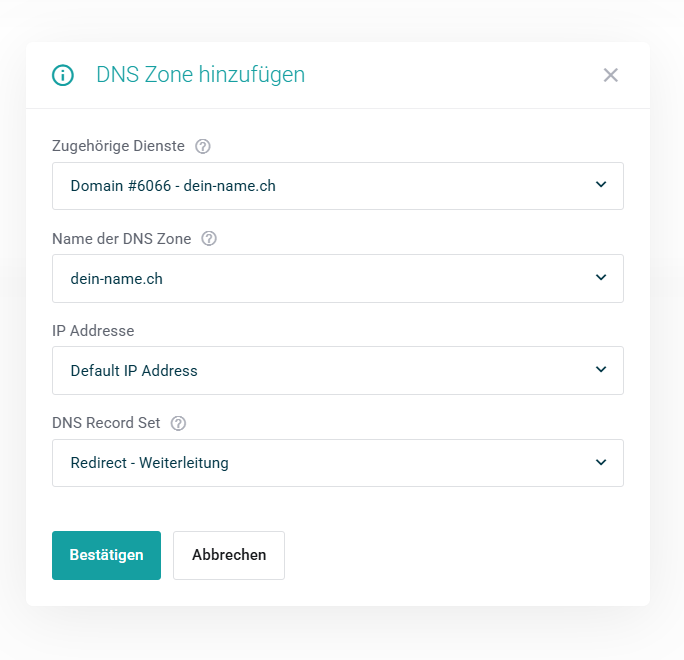
Task: Click the 'Zugehörige Dienste' field label
Action: click(x=118, y=146)
